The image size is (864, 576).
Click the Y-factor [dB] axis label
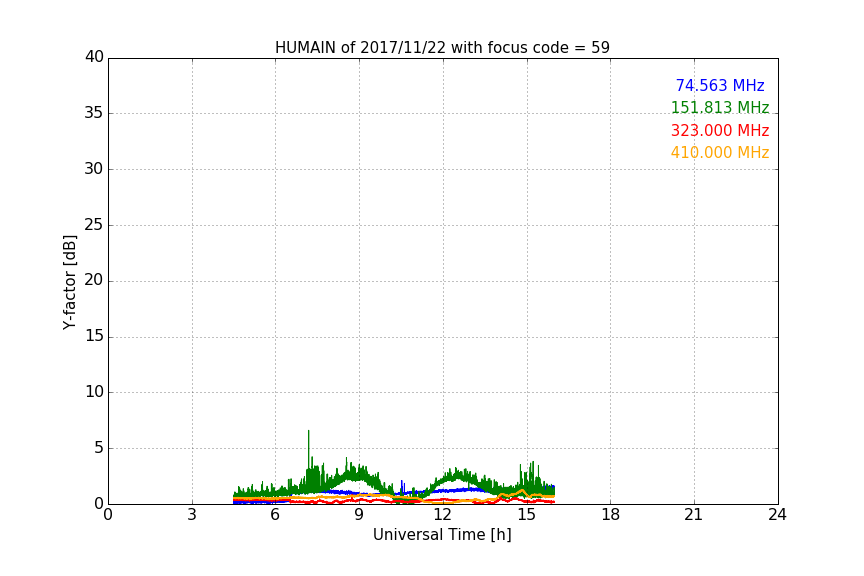click(69, 282)
